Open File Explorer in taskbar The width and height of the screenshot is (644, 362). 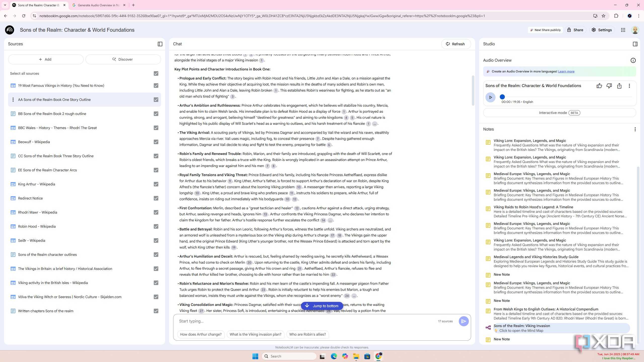(x=356, y=356)
